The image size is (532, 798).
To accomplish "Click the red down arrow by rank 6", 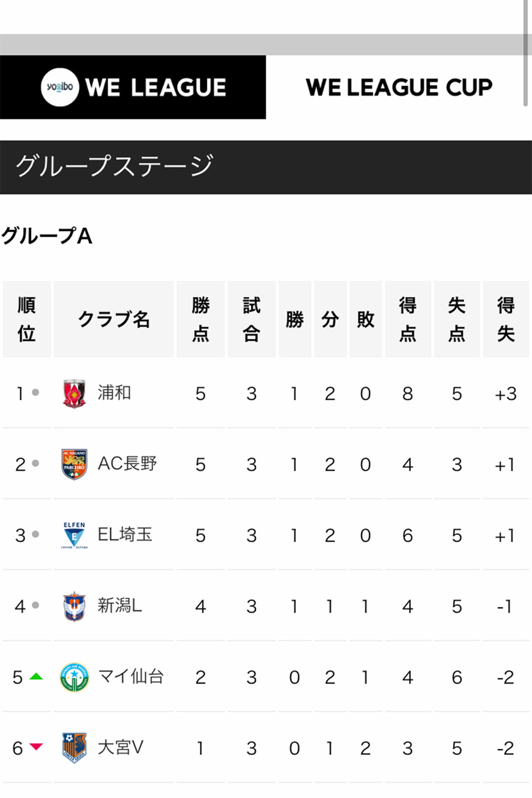I will (36, 747).
